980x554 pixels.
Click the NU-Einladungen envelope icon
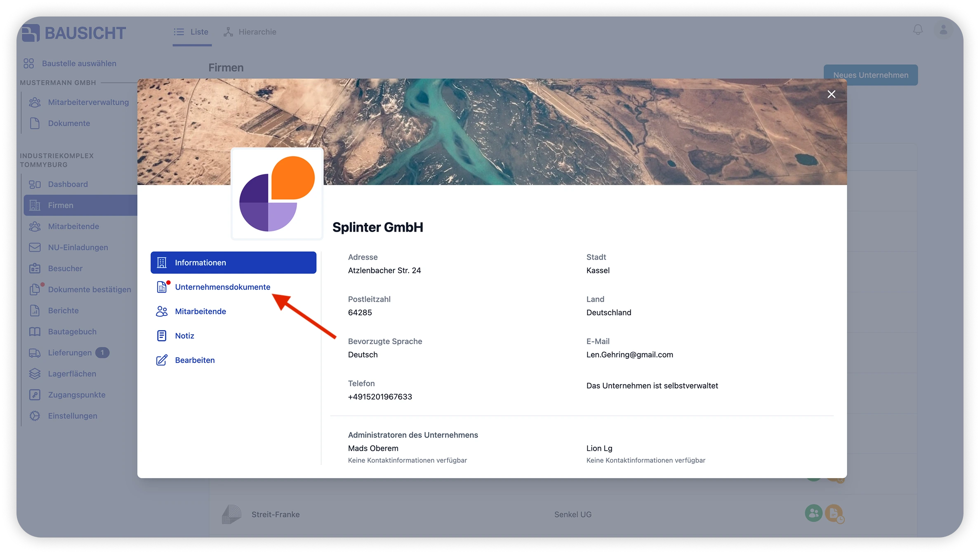pyautogui.click(x=35, y=247)
